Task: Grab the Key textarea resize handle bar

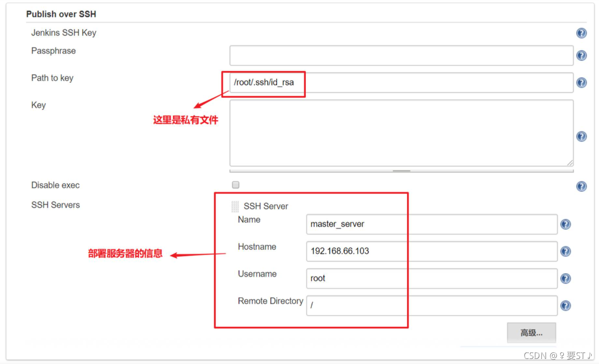Action: [402, 170]
